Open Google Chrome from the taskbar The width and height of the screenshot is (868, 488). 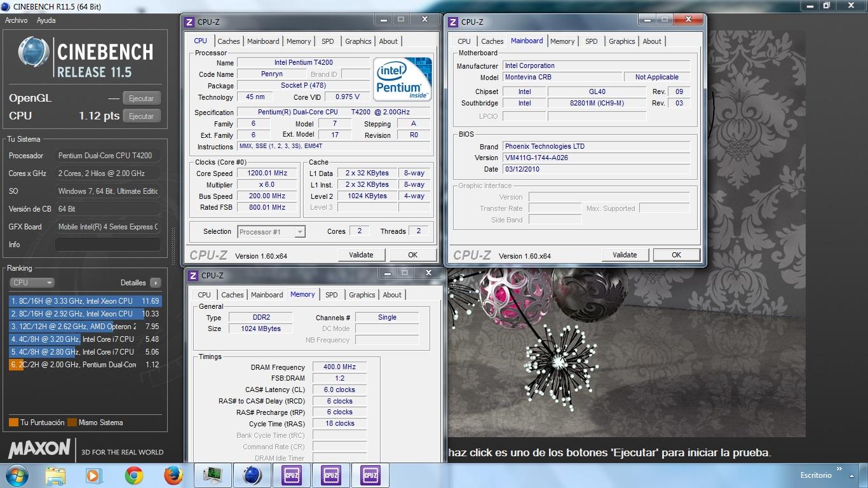[x=133, y=475]
